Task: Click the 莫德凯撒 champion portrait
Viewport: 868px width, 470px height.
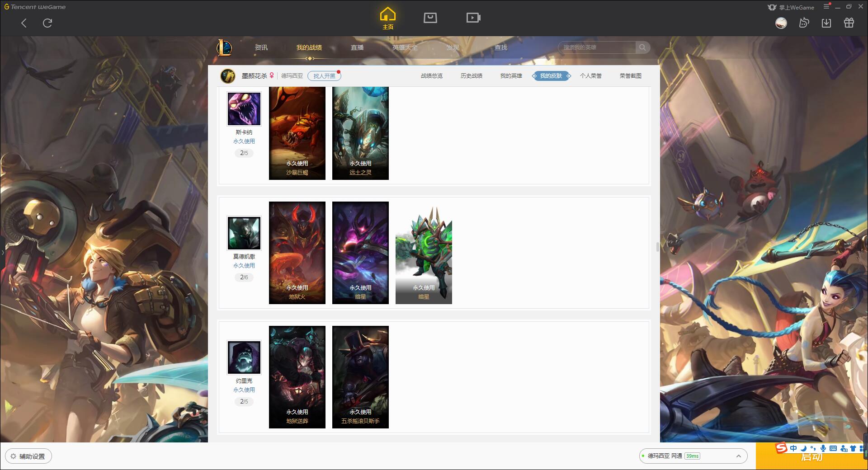Action: (x=244, y=233)
